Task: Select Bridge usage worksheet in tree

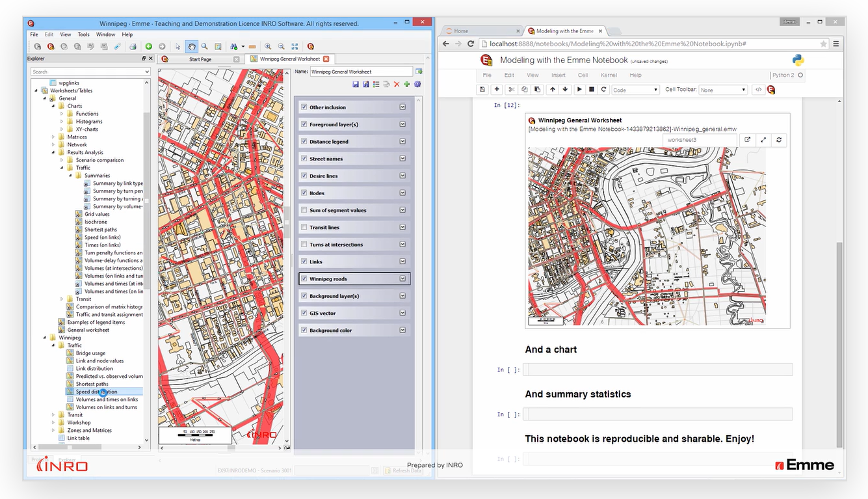Action: (90, 353)
